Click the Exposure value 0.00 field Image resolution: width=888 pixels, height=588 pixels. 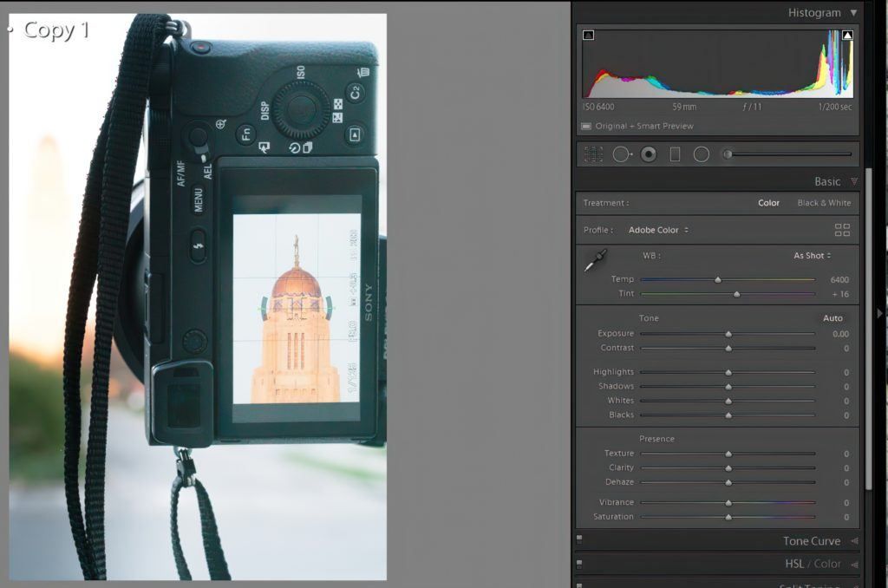(x=840, y=334)
